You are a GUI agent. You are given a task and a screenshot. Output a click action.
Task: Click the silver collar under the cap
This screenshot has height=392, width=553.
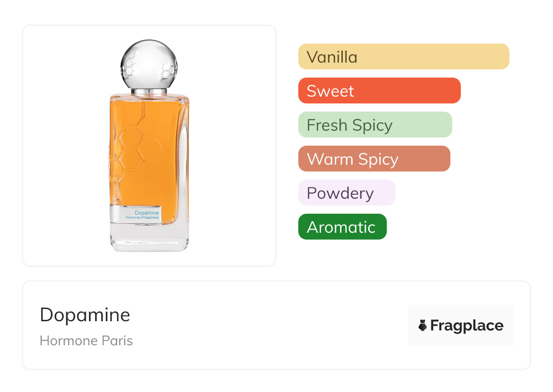[149, 91]
